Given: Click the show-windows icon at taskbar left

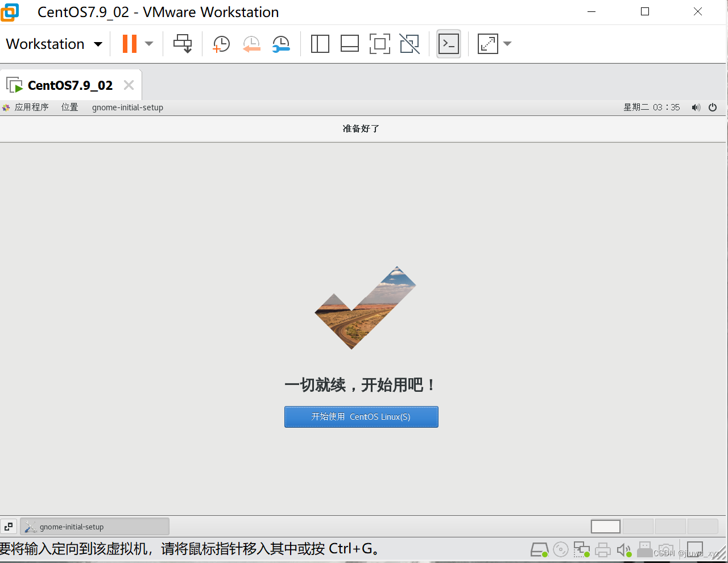Looking at the screenshot, I should [x=9, y=527].
